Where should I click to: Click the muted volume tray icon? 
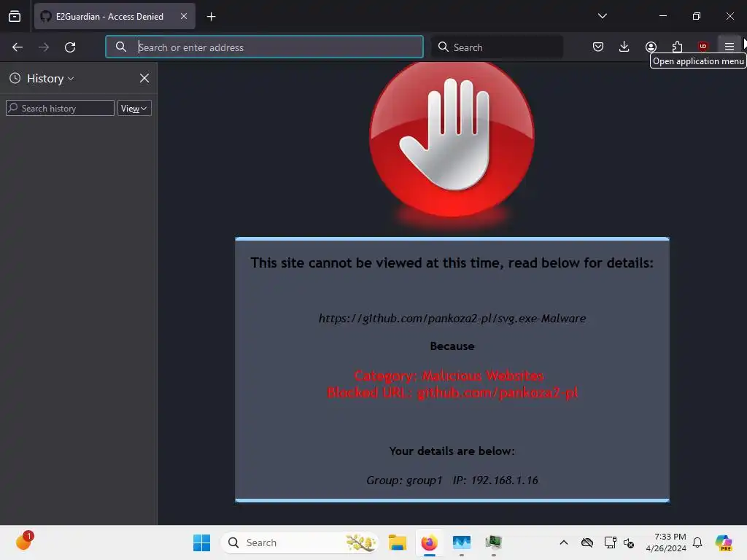point(629,542)
